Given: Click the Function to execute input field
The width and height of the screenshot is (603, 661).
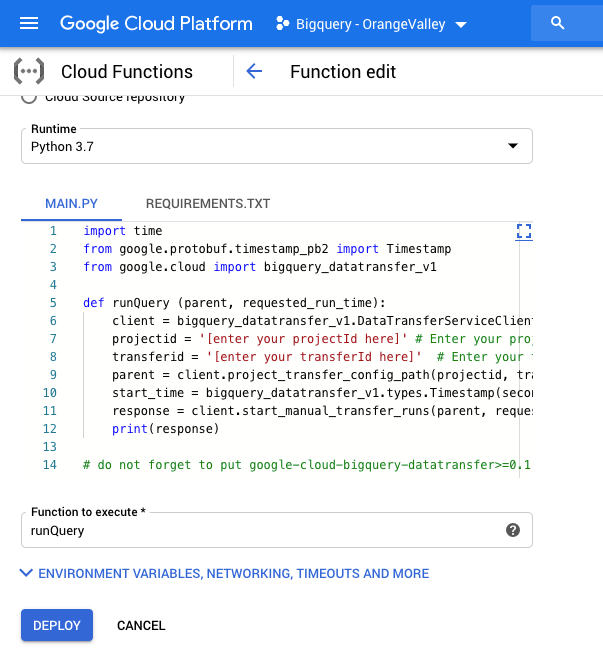Looking at the screenshot, I should 277,530.
